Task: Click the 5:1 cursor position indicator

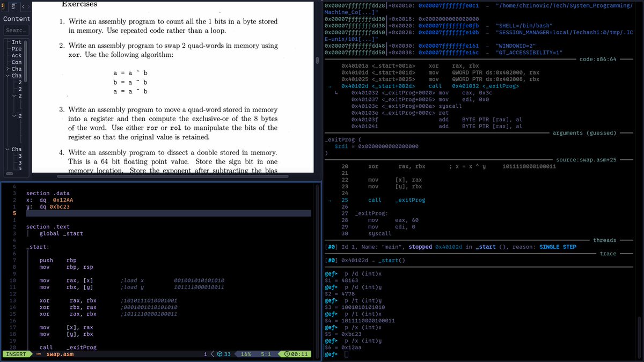Action: pos(266,354)
